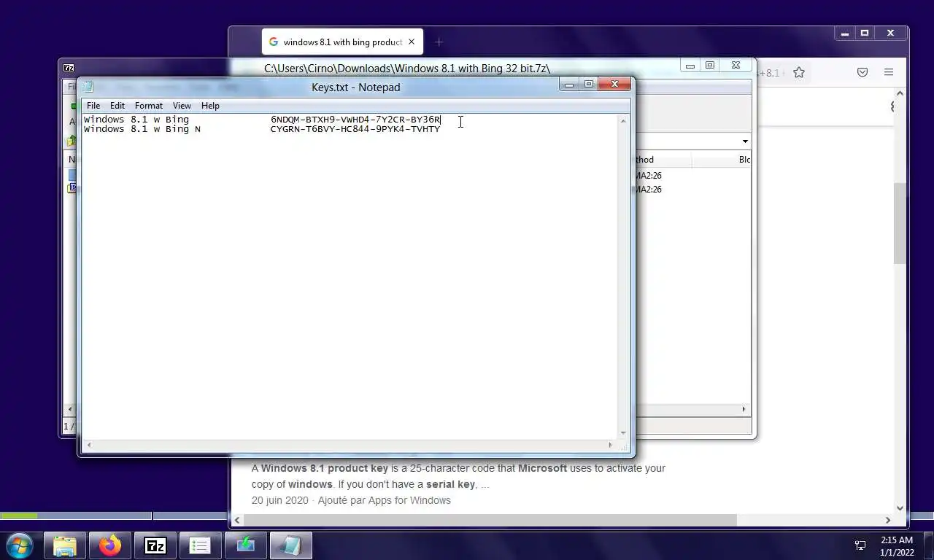The height and width of the screenshot is (560, 934).
Task: Click the 'Ajouté par Apps for Windows' text
Action: click(x=384, y=500)
